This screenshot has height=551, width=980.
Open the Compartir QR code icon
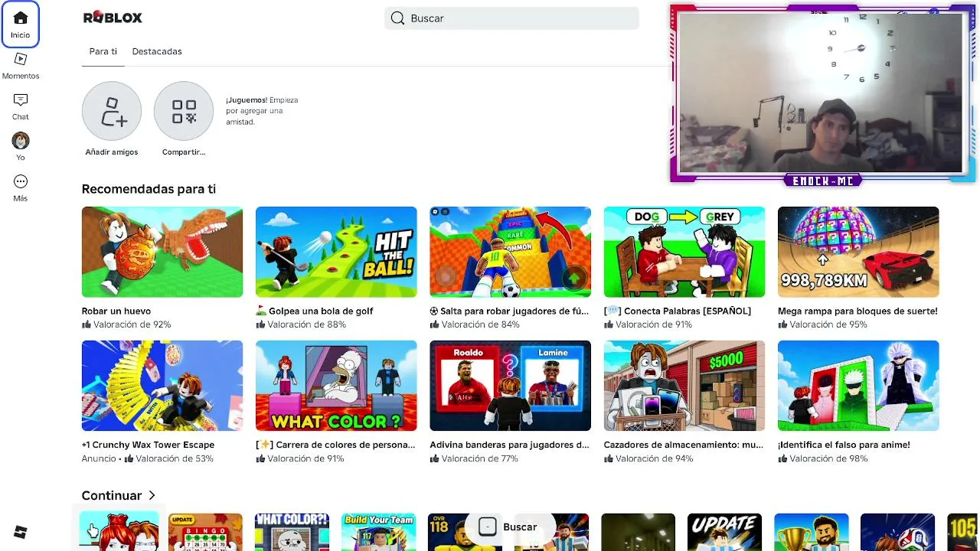pyautogui.click(x=184, y=111)
